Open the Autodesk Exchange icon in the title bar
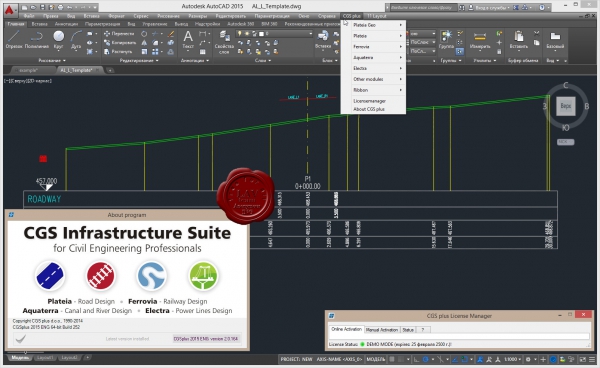The width and height of the screenshot is (600, 368). coord(516,7)
